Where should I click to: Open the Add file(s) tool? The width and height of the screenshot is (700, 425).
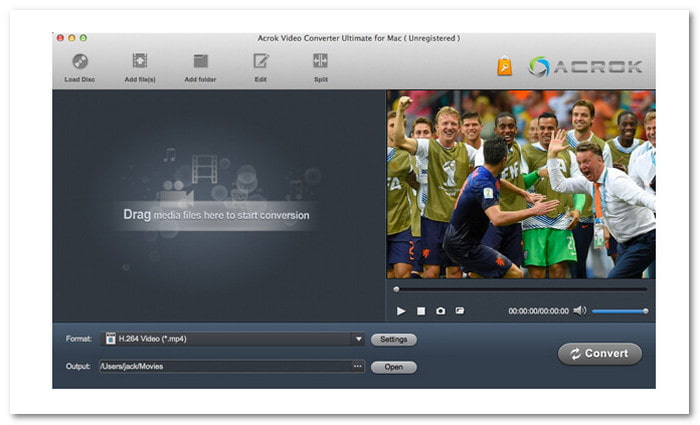140,61
